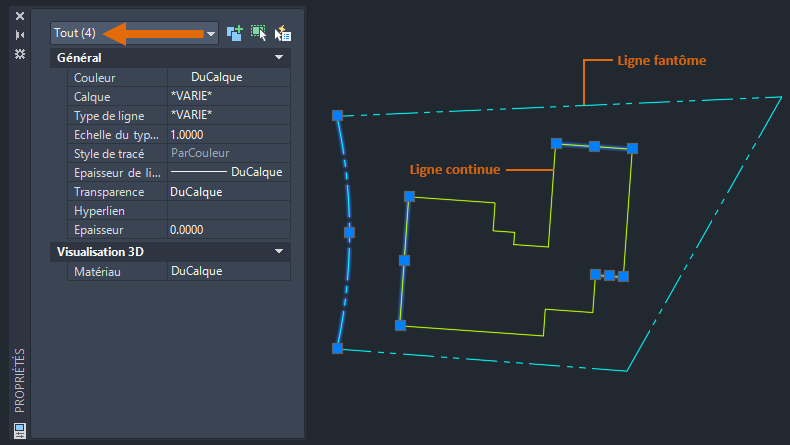Click the Visualisation 3D section header
This screenshot has width=790, height=445.
170,251
